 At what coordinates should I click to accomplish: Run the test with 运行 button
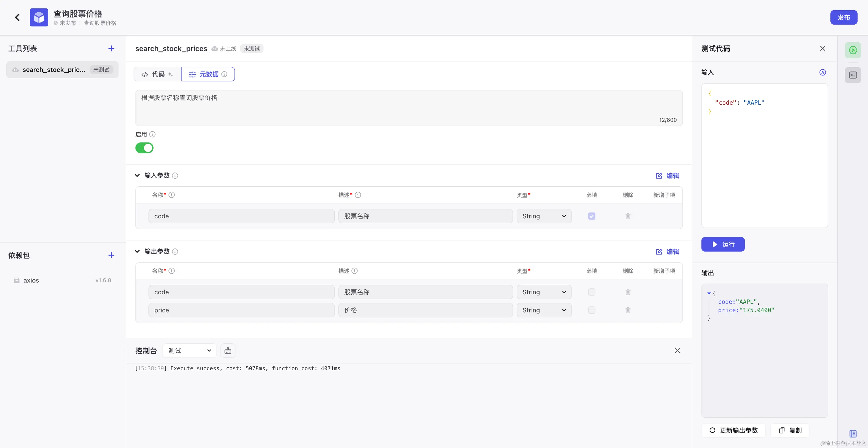click(x=723, y=244)
